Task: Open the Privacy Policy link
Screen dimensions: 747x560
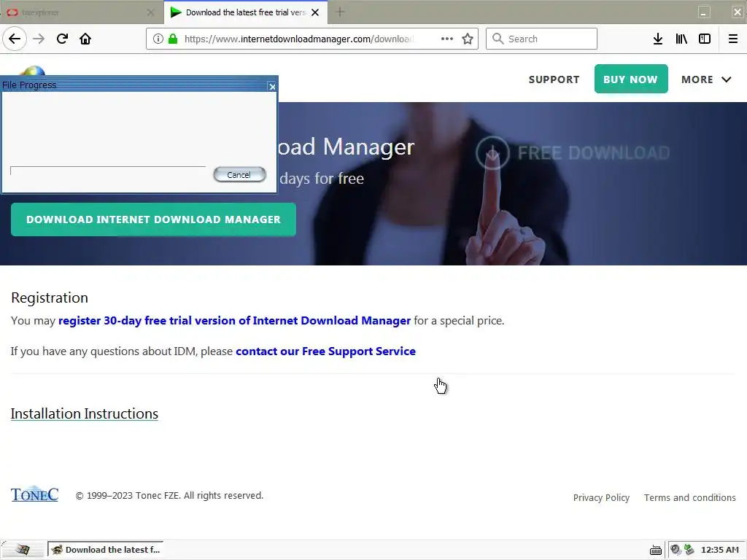Action: [x=601, y=497]
